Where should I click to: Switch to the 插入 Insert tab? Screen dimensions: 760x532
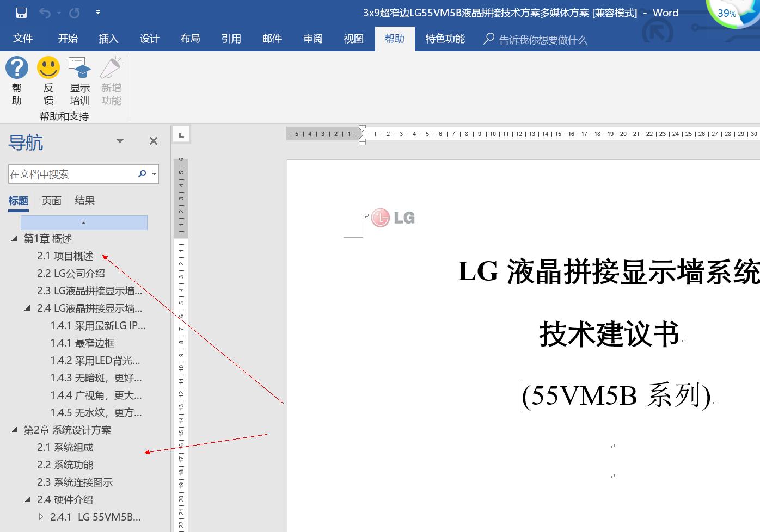tap(108, 39)
